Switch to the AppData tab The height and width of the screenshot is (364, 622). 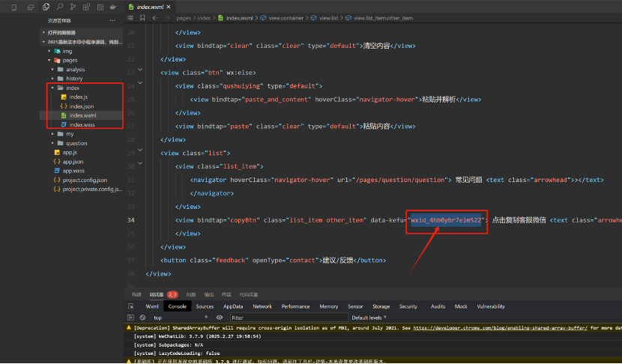click(233, 306)
